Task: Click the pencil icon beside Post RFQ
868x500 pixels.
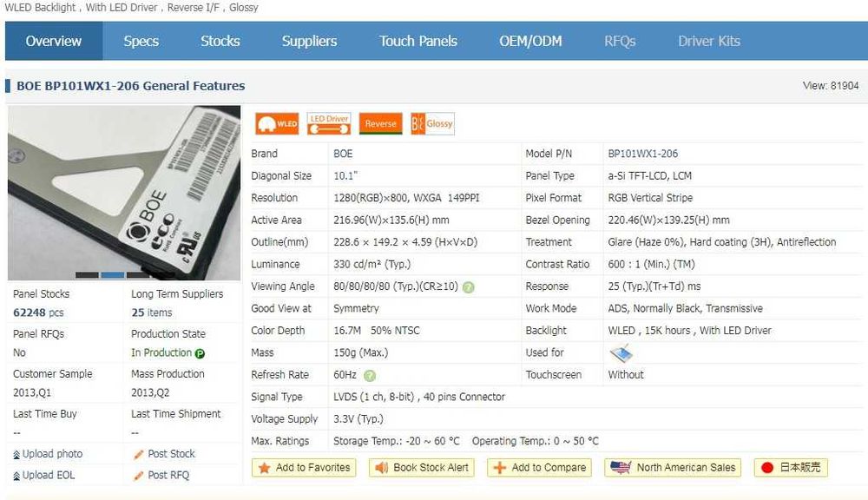Action: coord(138,476)
